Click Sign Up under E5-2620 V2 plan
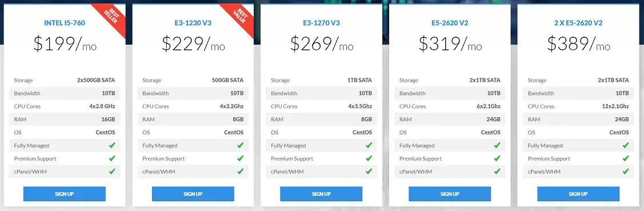The image size is (644, 211). coord(450,194)
